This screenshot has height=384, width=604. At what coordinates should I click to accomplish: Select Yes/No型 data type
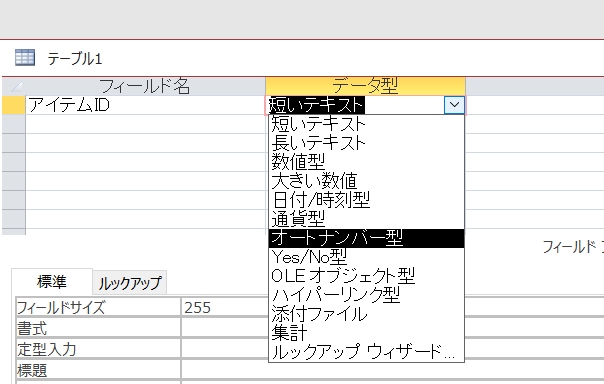[366, 257]
